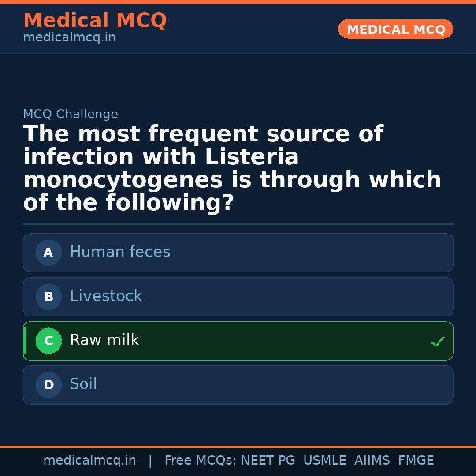Open the medicalmcq.in link below header title
This screenshot has height=476, width=476.
[69, 38]
